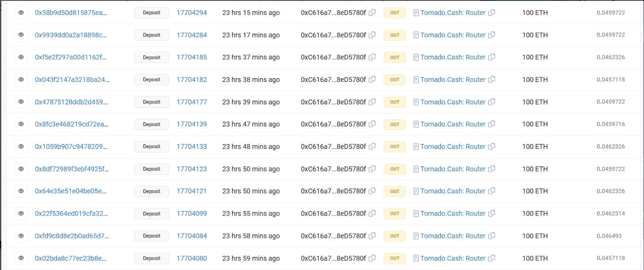Copy the Tornado.Cash: Router contract address

(x=492, y=13)
